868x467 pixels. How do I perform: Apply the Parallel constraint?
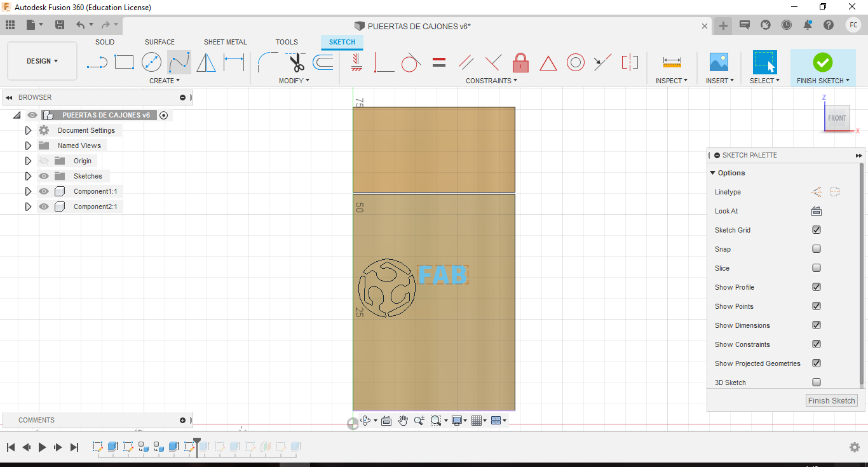click(x=466, y=62)
